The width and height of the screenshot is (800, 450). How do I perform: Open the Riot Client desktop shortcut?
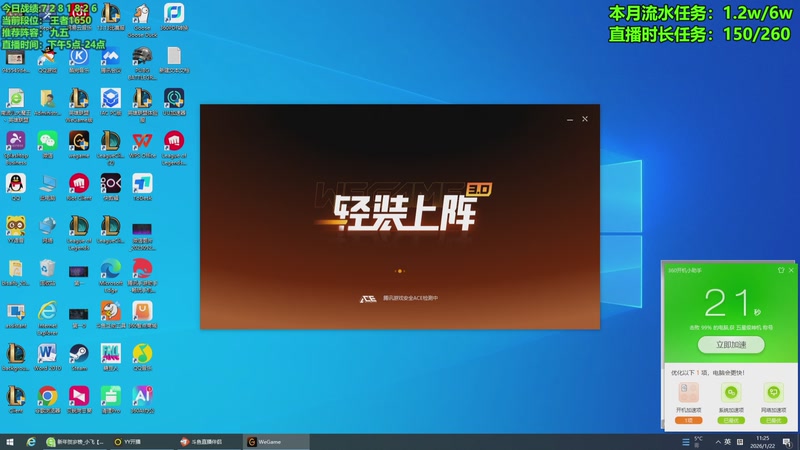(x=79, y=187)
